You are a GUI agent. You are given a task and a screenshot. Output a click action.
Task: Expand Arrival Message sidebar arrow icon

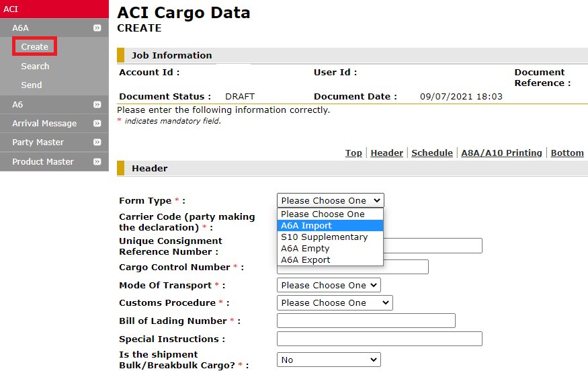tap(97, 124)
